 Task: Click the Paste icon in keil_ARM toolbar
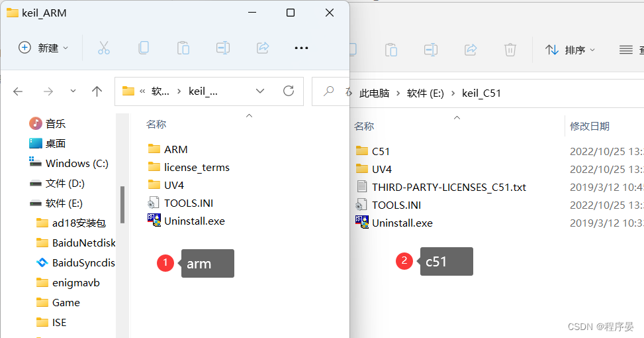pyautogui.click(x=183, y=48)
